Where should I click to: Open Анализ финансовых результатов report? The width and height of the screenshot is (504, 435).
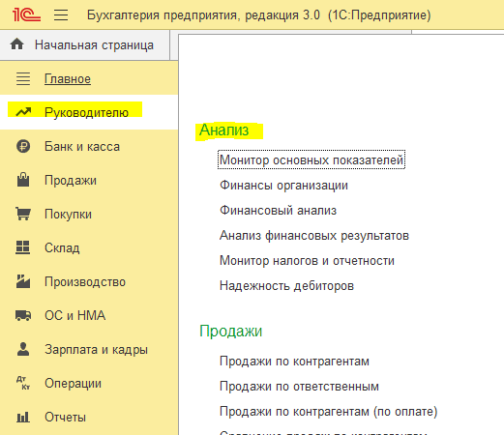[x=314, y=236]
